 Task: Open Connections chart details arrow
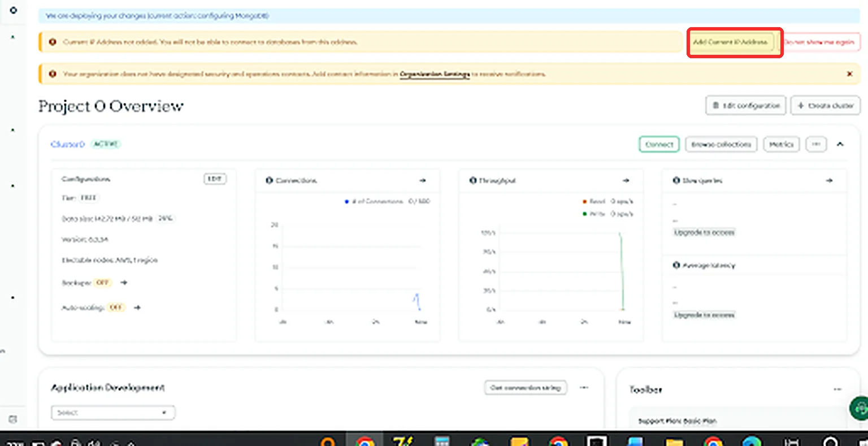pyautogui.click(x=422, y=181)
